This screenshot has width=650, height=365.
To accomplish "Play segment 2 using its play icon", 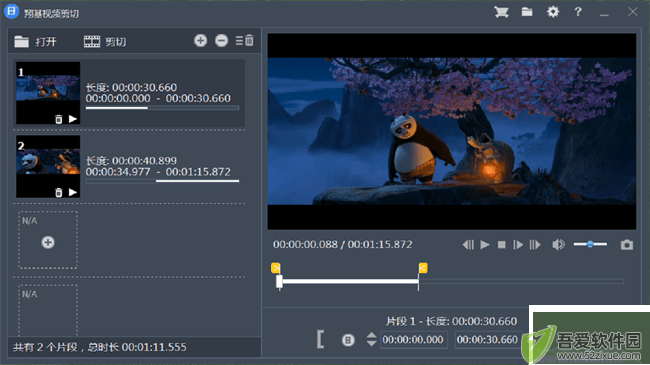I will click(x=73, y=192).
